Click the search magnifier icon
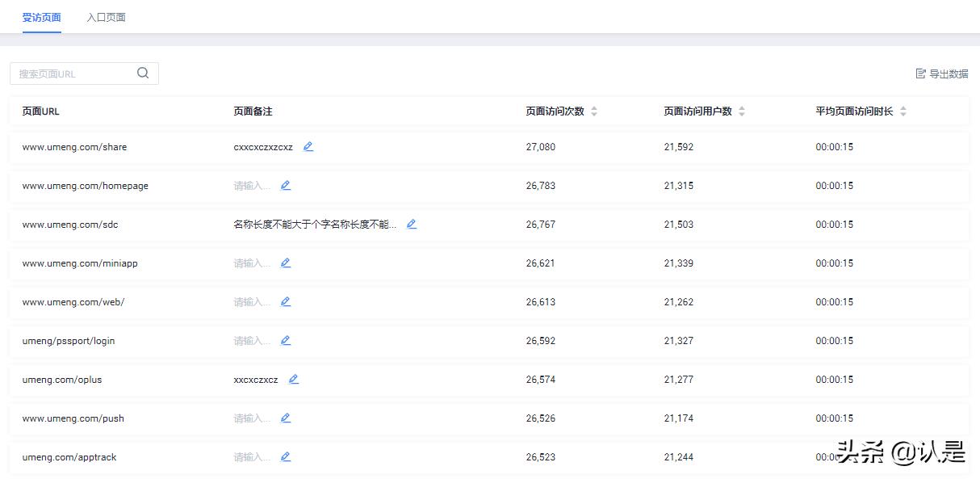Screen dimensions: 980x479 tap(143, 73)
